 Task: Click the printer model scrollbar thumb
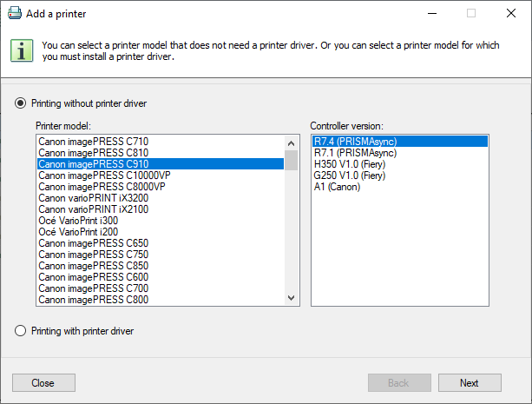(291, 161)
